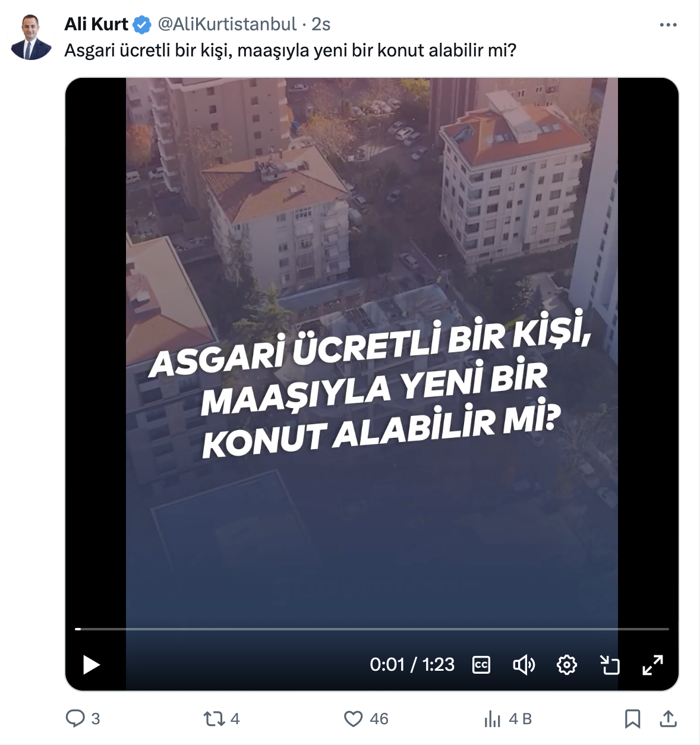The height and width of the screenshot is (745, 700).
Task: Click the video timestamp 0:01 / 1:23
Action: click(x=412, y=665)
